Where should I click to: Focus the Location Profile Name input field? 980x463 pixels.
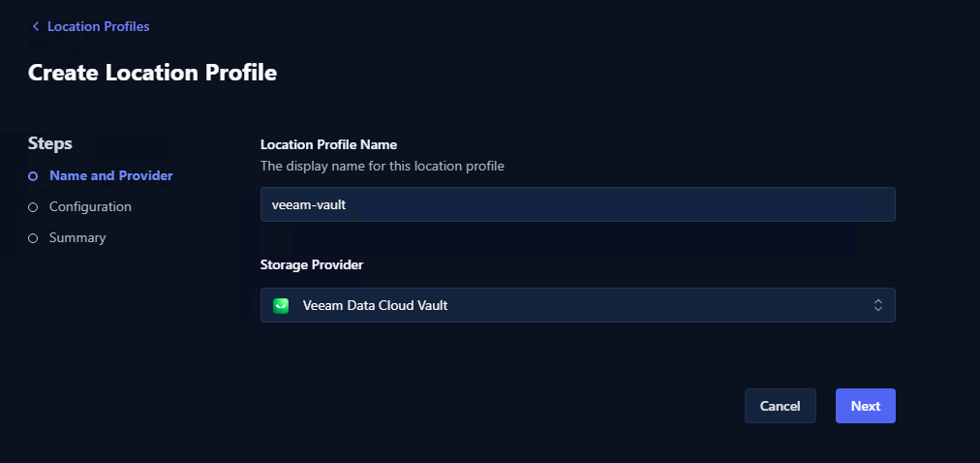[x=577, y=204]
